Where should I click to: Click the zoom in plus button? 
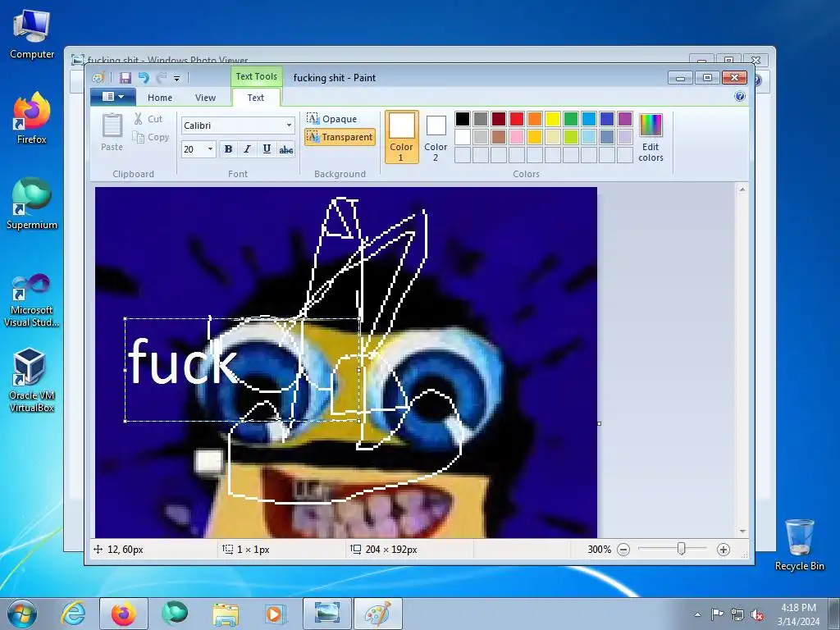point(724,550)
